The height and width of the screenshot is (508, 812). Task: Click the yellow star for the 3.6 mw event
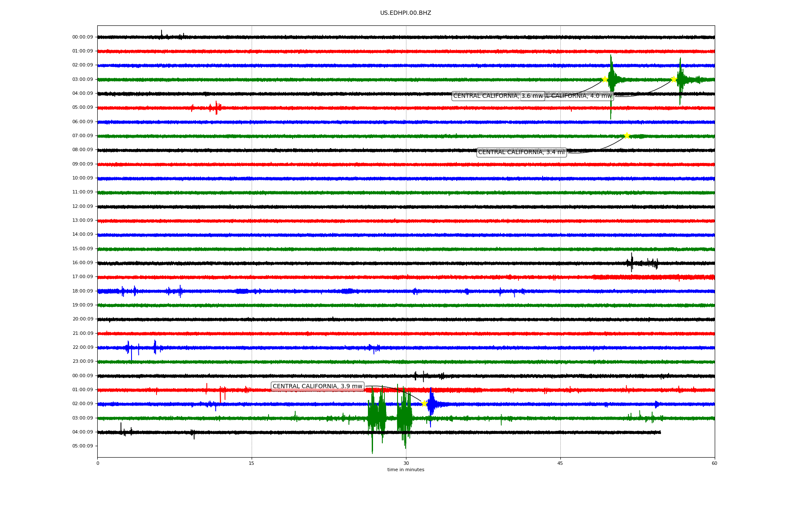tap(605, 79)
